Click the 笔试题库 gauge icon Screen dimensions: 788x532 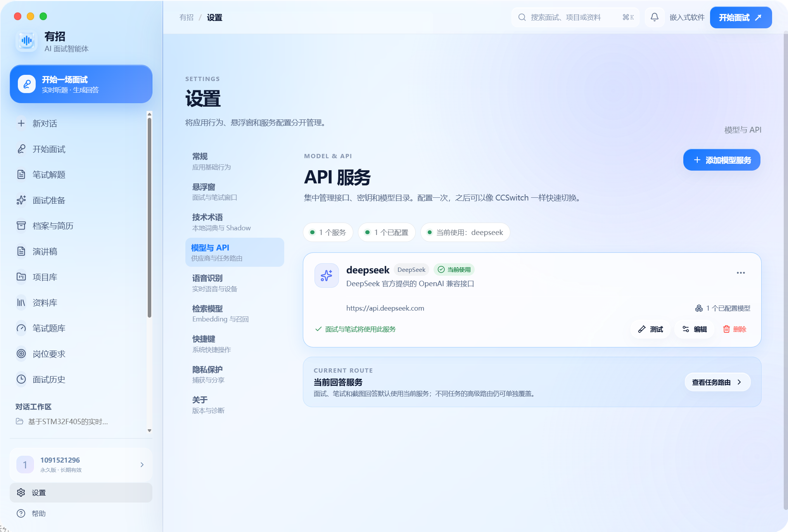(21, 328)
